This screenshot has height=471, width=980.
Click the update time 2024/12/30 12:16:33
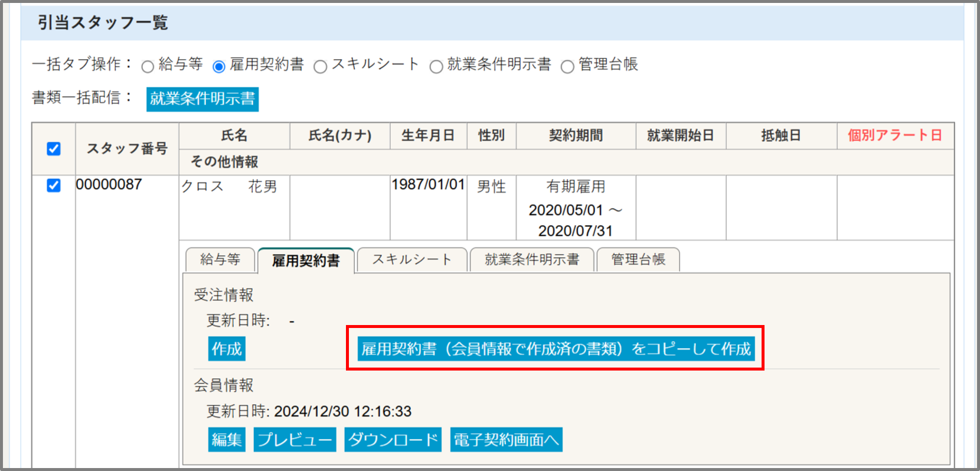343,411
